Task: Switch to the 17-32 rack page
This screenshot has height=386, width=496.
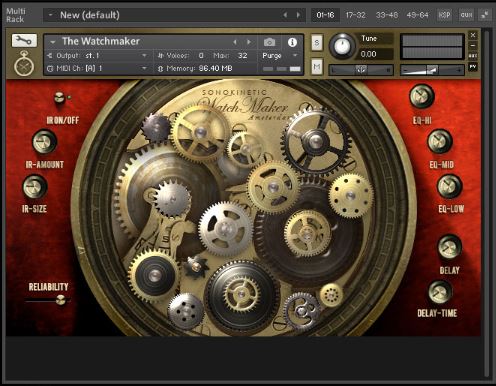Action: pos(355,15)
